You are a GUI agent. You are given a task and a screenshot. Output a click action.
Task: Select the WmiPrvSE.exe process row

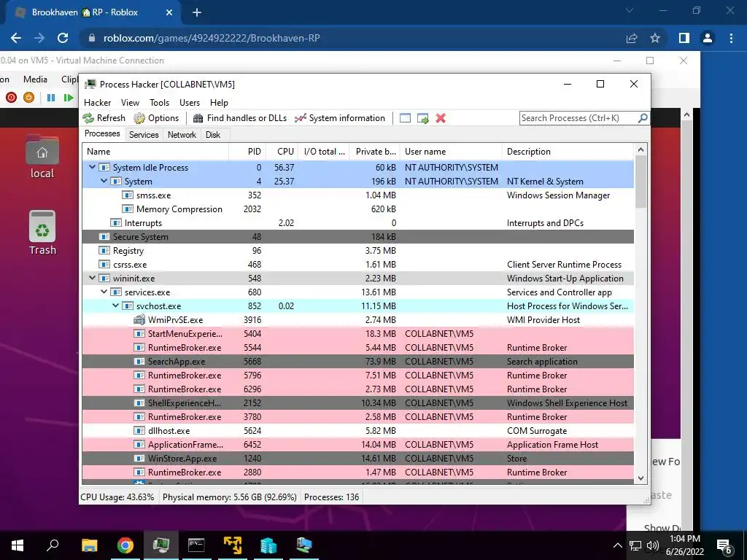click(x=357, y=320)
